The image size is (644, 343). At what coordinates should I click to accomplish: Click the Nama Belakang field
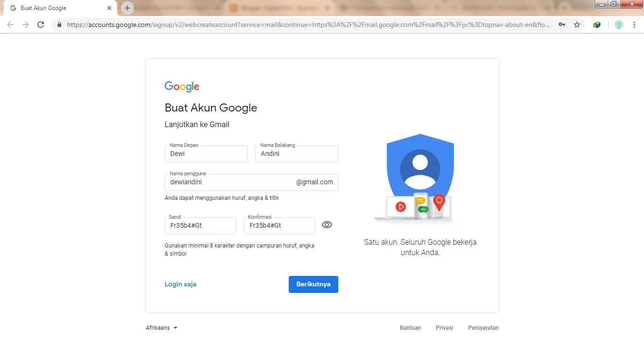coord(297,154)
